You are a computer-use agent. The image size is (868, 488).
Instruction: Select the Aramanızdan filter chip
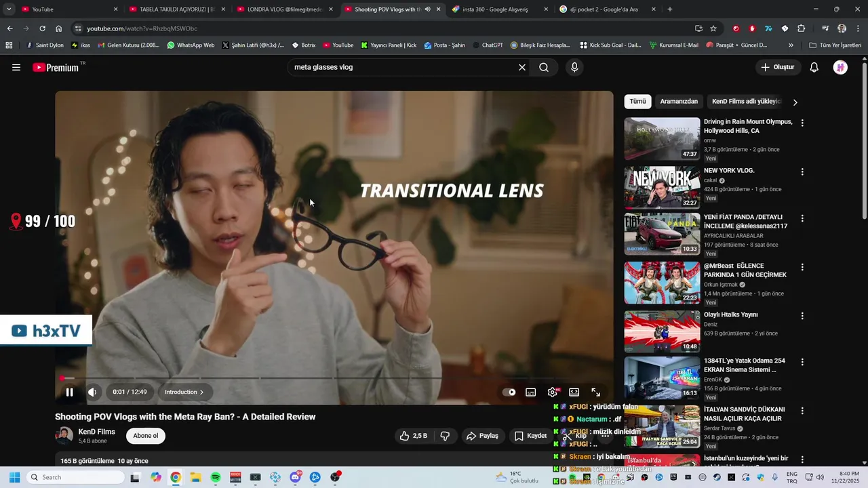coord(679,102)
